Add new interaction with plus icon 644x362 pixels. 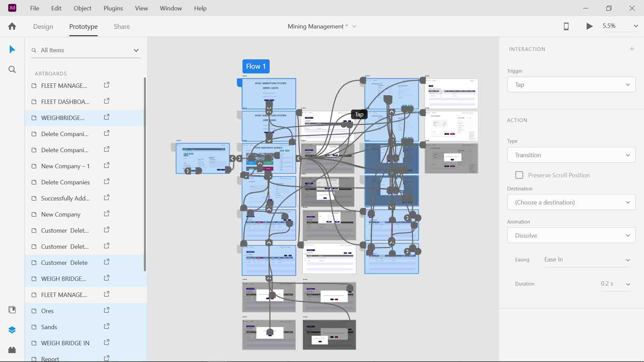click(632, 49)
